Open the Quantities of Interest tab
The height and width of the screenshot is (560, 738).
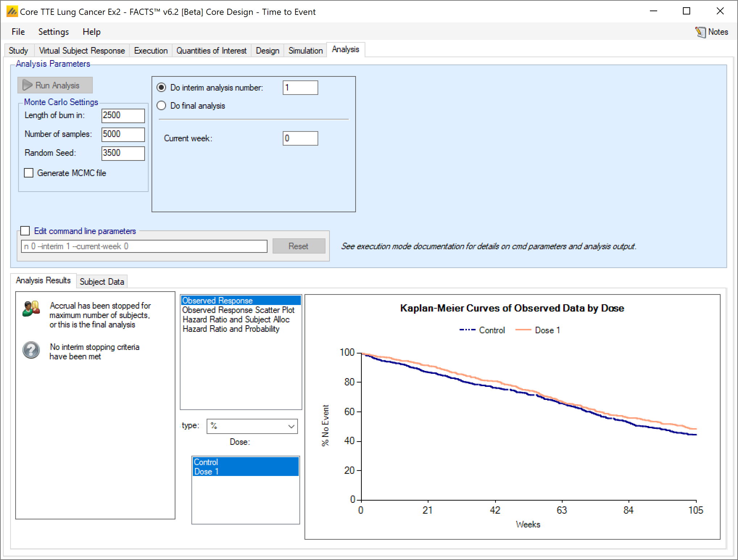coord(211,50)
